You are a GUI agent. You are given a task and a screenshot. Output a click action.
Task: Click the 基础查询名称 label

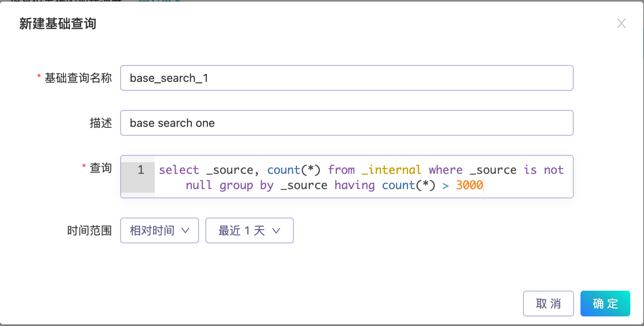(78, 78)
